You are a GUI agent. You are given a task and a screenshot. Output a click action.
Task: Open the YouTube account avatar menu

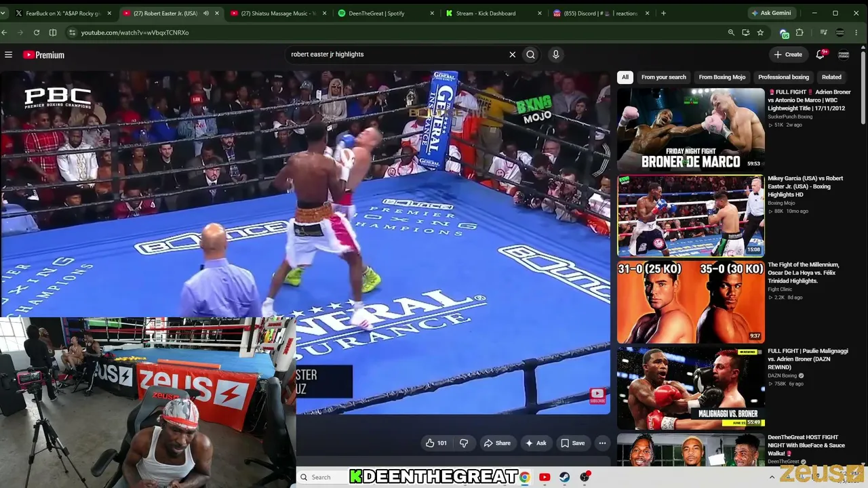pos(844,55)
